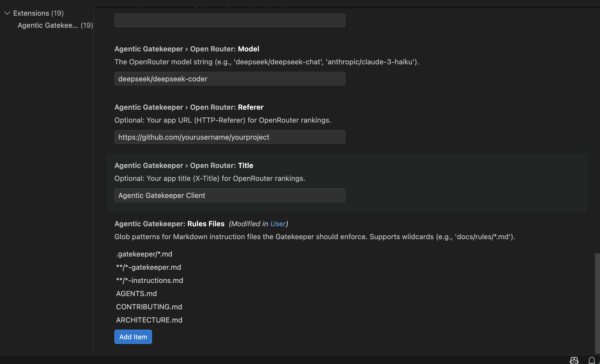The width and height of the screenshot is (600, 364).
Task: Click the empty input field at the top
Action: pos(230,20)
